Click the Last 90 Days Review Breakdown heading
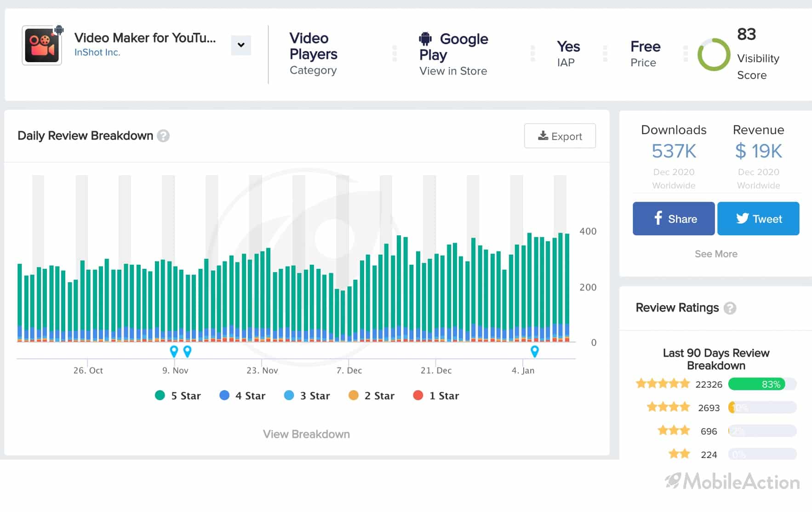The height and width of the screenshot is (512, 812). coord(716,359)
